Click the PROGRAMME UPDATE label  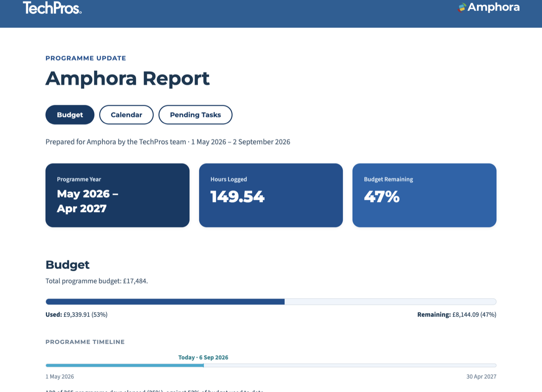click(86, 58)
